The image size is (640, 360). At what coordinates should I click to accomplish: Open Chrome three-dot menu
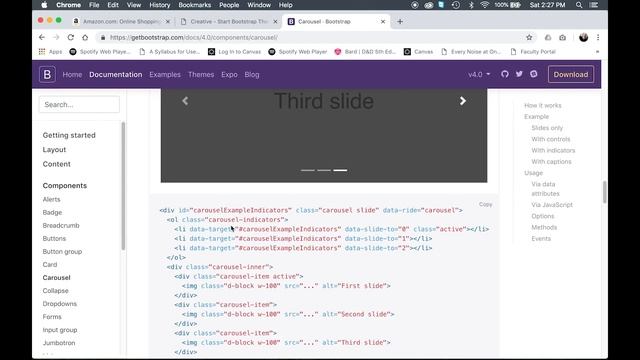[598, 38]
